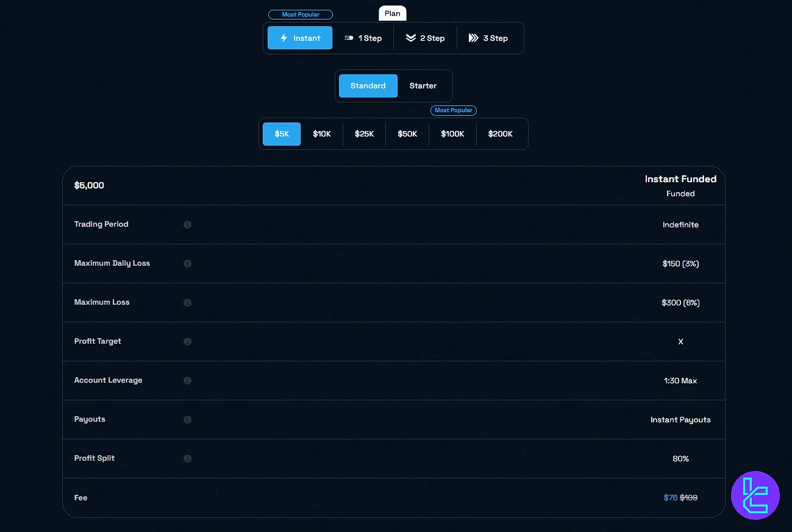Click the info icon beside Account Leverage
The width and height of the screenshot is (792, 532).
pos(187,380)
